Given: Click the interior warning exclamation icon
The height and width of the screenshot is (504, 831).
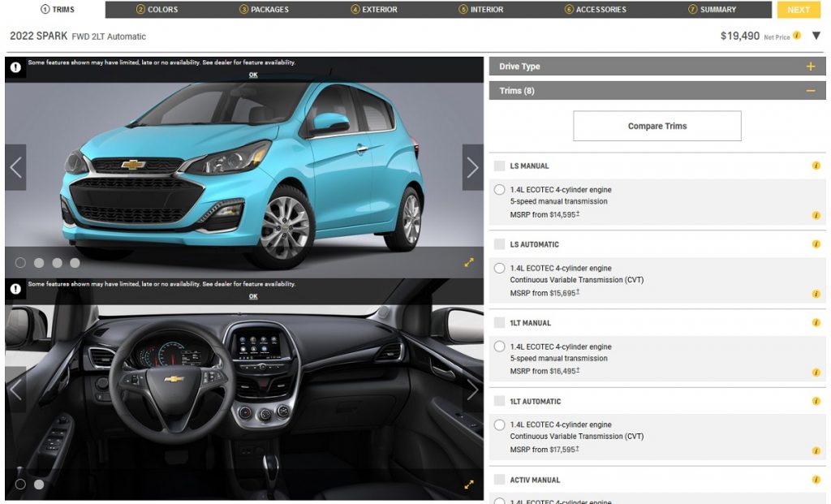Looking at the screenshot, I should tap(15, 289).
